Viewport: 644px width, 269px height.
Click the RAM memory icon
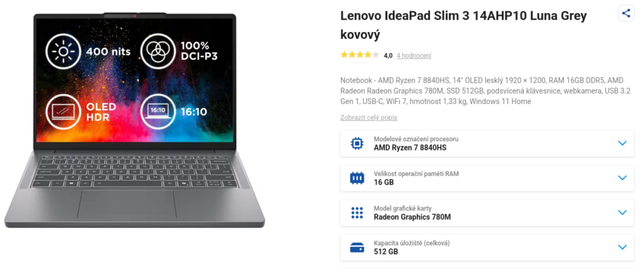357,178
